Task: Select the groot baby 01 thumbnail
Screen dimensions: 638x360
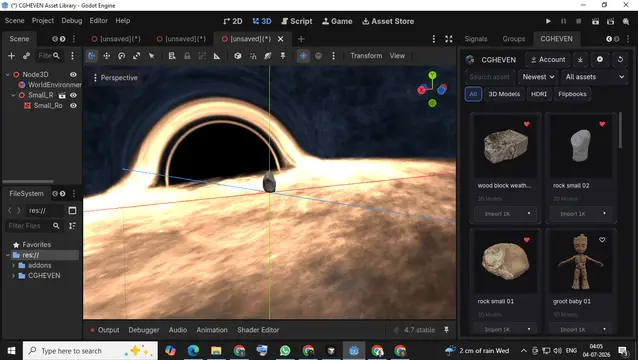Action: click(581, 261)
